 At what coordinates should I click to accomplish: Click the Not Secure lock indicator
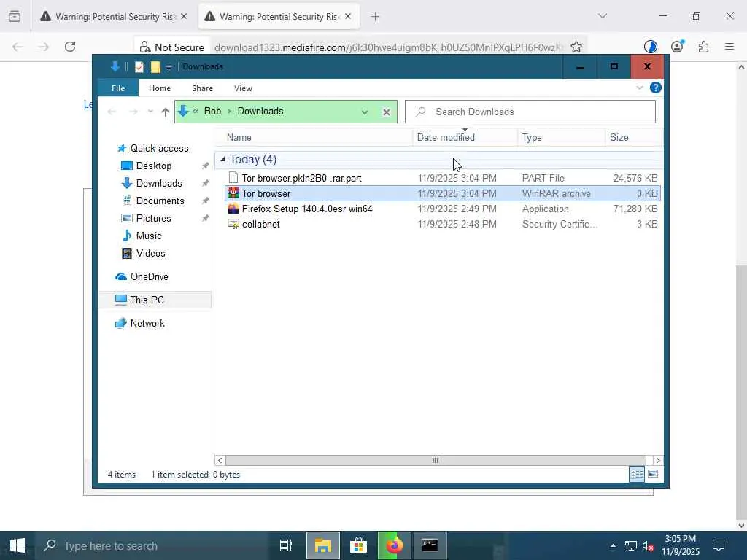point(172,47)
